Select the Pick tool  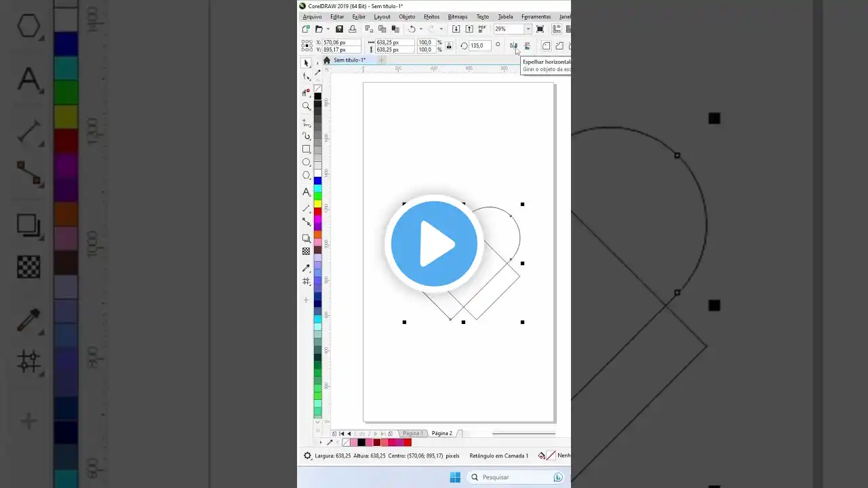(x=306, y=62)
